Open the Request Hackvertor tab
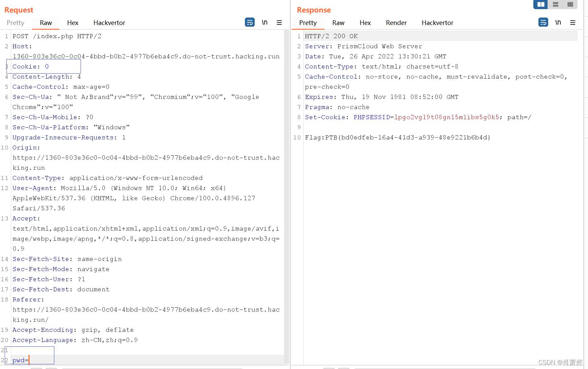The image size is (588, 369). [x=109, y=23]
